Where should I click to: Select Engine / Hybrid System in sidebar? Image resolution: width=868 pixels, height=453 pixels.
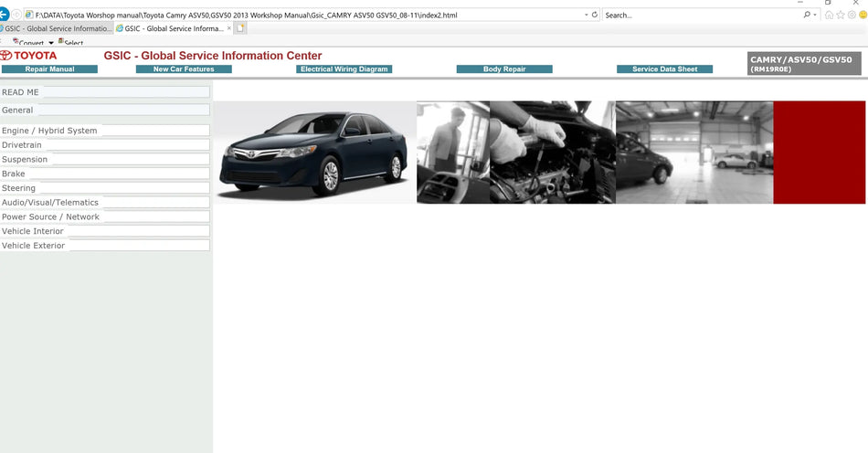[49, 131]
